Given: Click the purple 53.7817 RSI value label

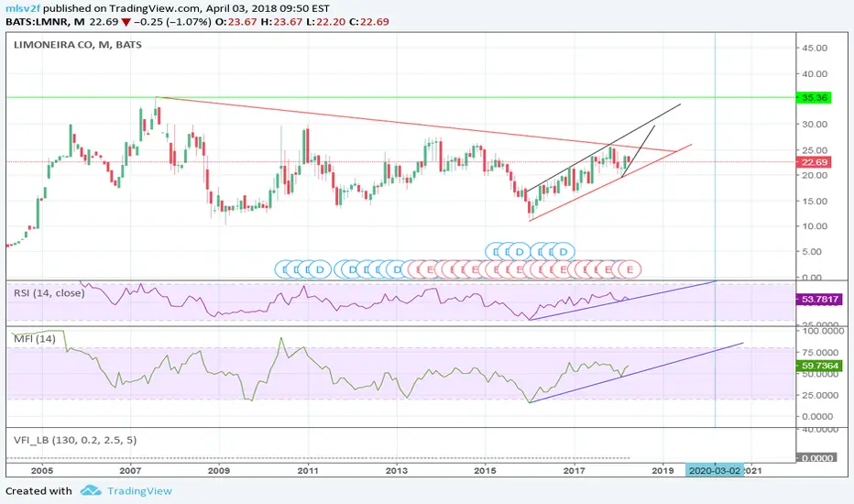Looking at the screenshot, I should 819,299.
